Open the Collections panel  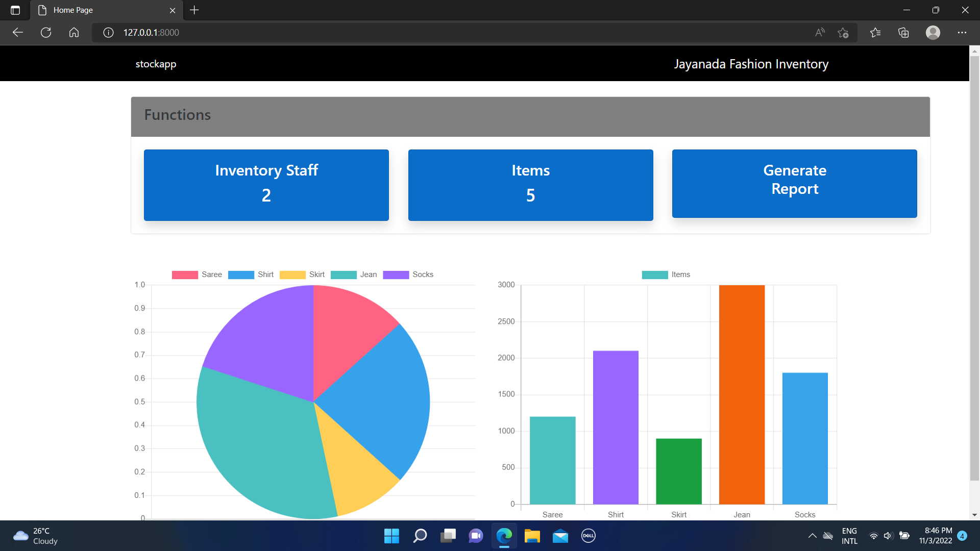[903, 32]
